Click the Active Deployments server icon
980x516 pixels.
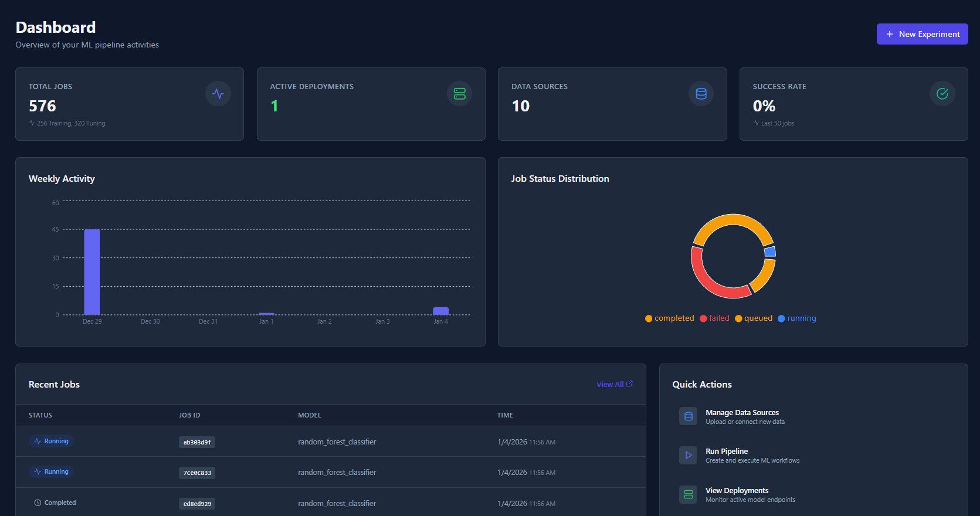(460, 94)
